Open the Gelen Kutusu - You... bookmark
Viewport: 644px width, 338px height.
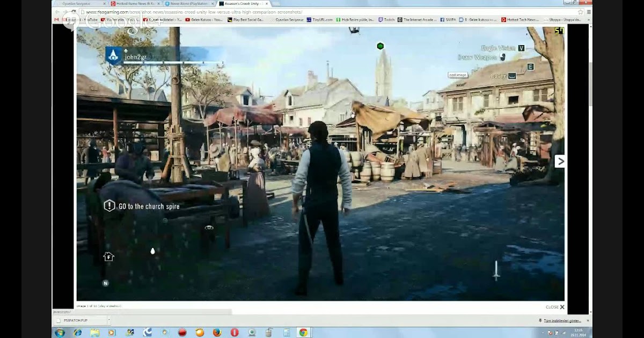click(x=204, y=19)
